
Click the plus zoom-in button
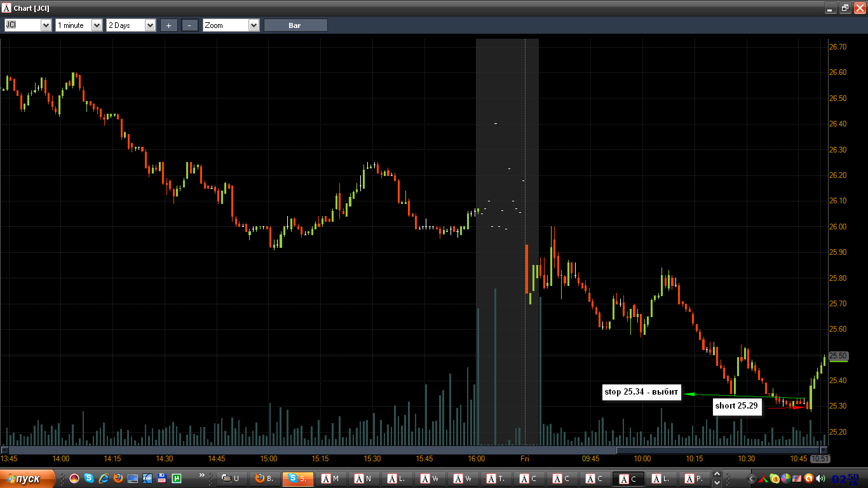click(168, 25)
